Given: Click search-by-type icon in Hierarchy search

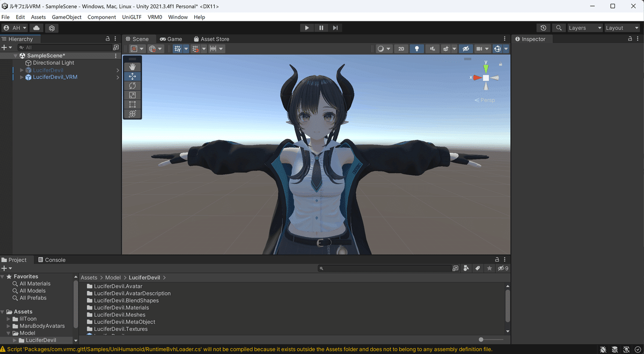Looking at the screenshot, I should pos(115,48).
